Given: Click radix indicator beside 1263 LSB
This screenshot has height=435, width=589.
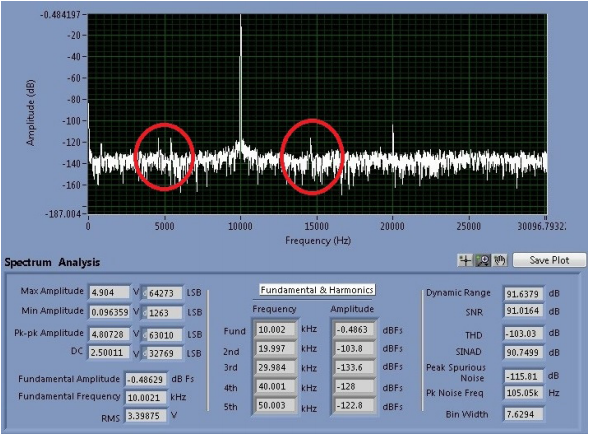Looking at the screenshot, I should (x=145, y=313).
